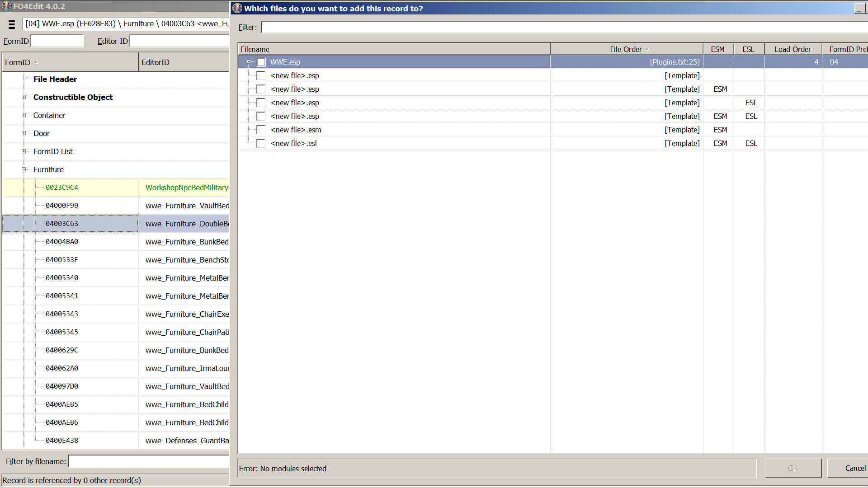868x488 pixels.
Task: Collapse the Furniture group
Action: [x=24, y=169]
